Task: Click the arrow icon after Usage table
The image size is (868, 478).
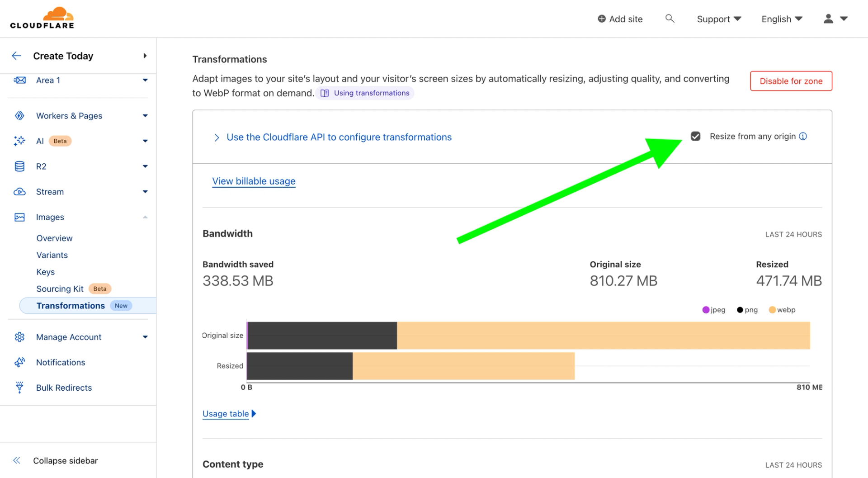Action: [x=254, y=413]
